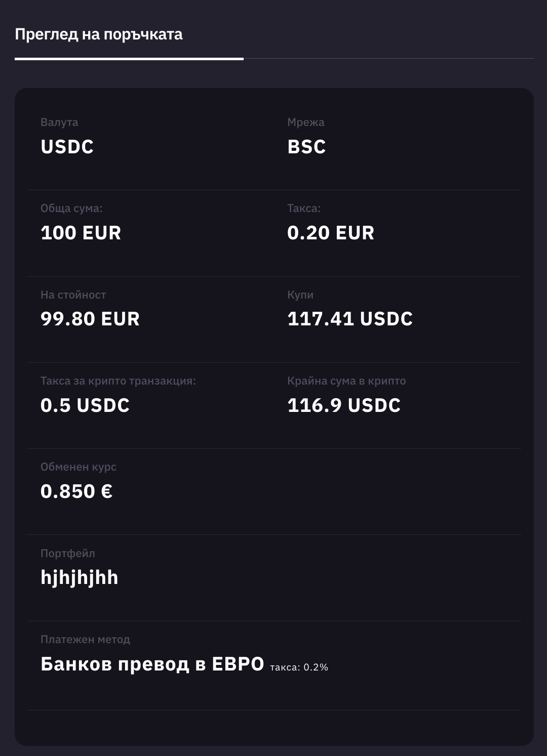This screenshot has height=756, width=547.
Task: Click the "Мрежа" label
Action: (x=306, y=122)
